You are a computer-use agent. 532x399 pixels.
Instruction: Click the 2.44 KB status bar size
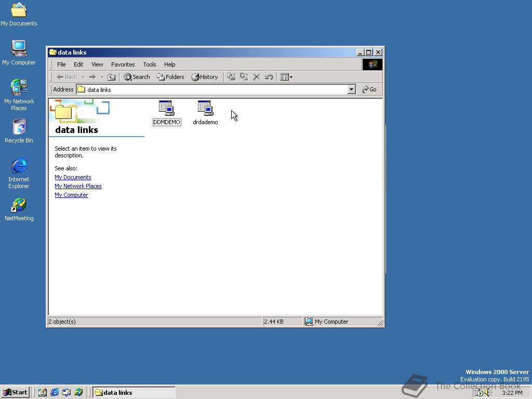(274, 322)
